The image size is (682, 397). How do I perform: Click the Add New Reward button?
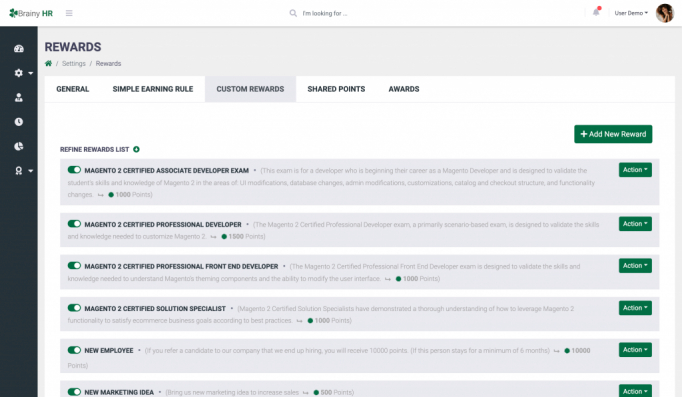click(613, 134)
